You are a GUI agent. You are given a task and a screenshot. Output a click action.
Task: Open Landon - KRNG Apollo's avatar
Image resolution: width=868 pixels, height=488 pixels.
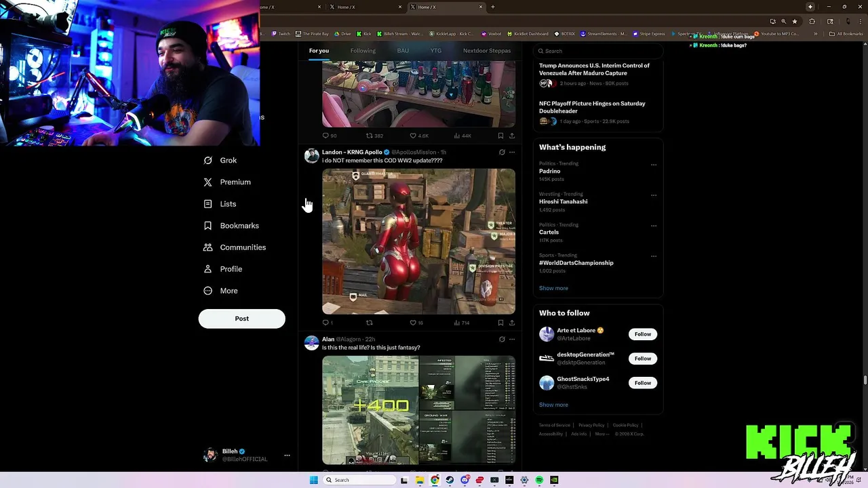tap(312, 157)
